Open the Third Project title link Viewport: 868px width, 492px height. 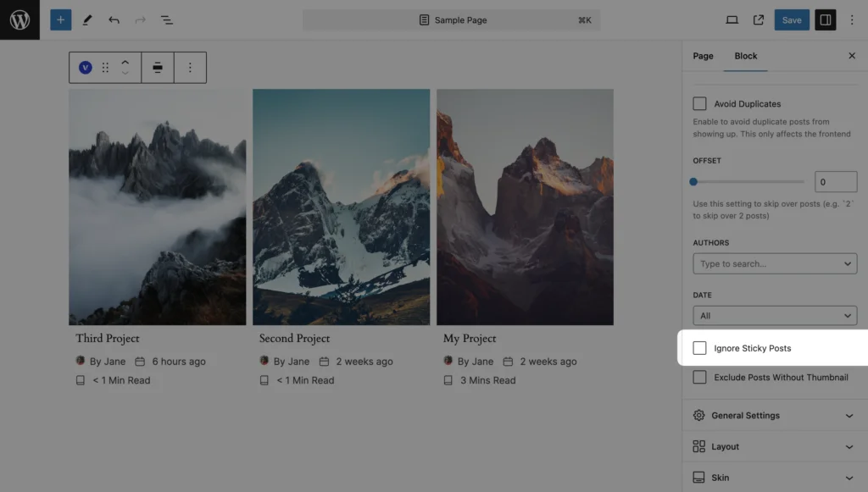108,339
